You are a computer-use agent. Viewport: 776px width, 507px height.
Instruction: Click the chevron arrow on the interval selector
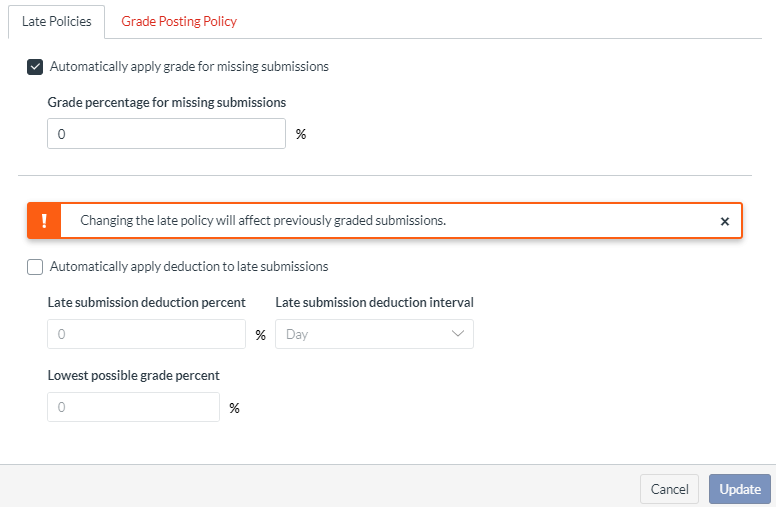[x=459, y=334]
